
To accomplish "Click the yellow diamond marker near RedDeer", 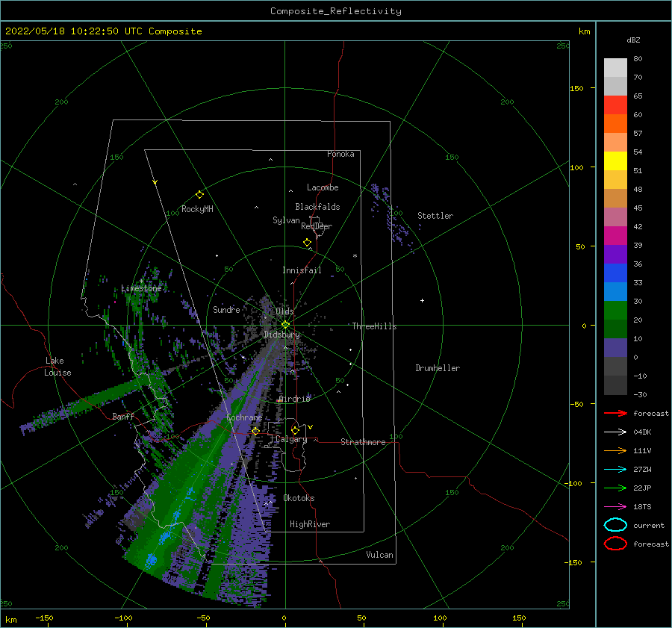I will [308, 243].
